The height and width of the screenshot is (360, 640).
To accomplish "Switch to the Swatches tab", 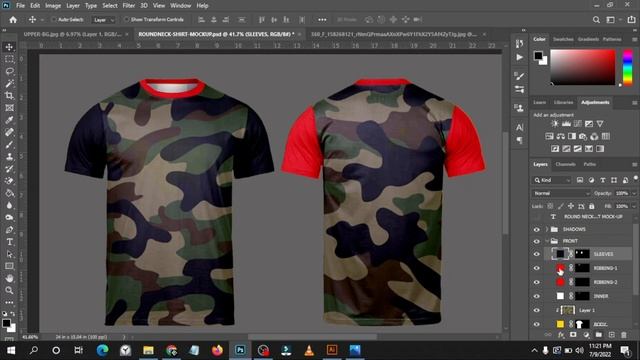I will 563,40.
